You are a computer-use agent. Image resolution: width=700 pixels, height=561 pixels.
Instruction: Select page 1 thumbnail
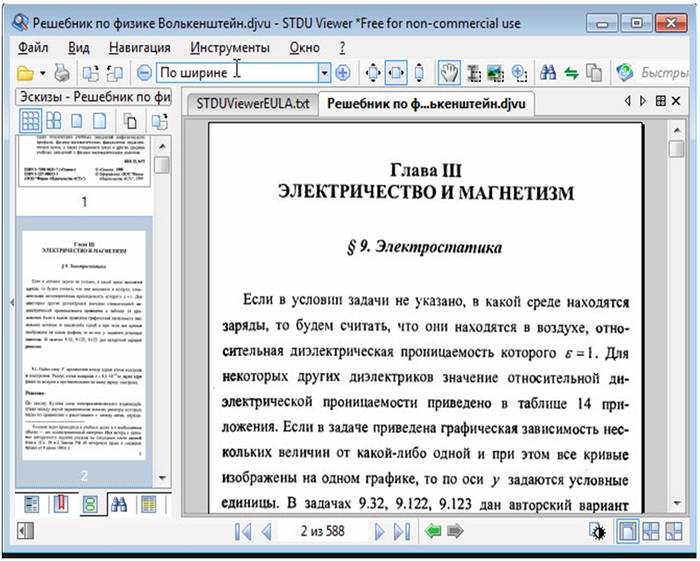84,161
